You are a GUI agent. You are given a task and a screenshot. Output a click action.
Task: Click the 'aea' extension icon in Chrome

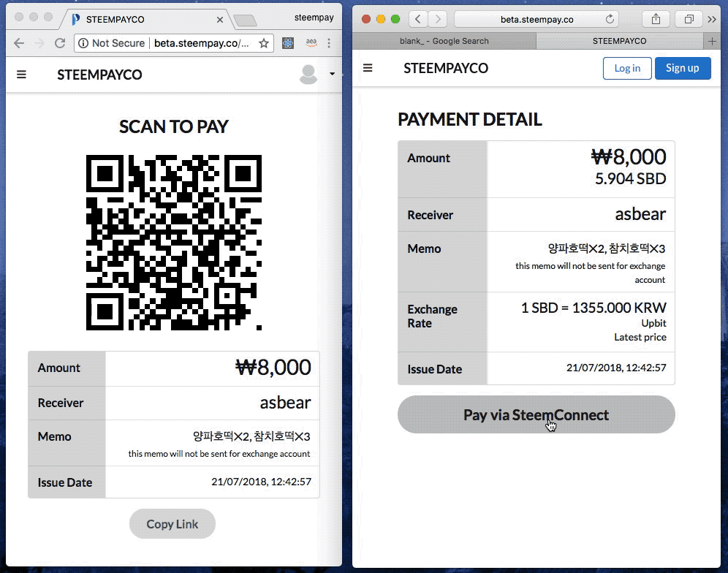click(x=311, y=42)
